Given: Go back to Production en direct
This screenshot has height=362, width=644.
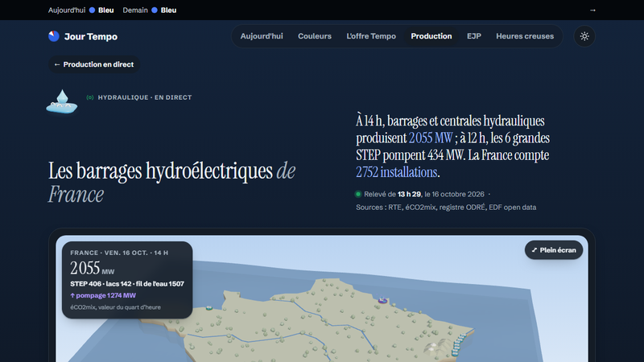Looking at the screenshot, I should click(94, 64).
